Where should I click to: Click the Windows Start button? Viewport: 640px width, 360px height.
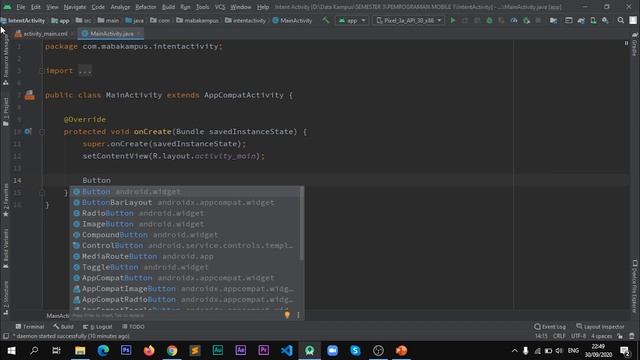(11, 351)
